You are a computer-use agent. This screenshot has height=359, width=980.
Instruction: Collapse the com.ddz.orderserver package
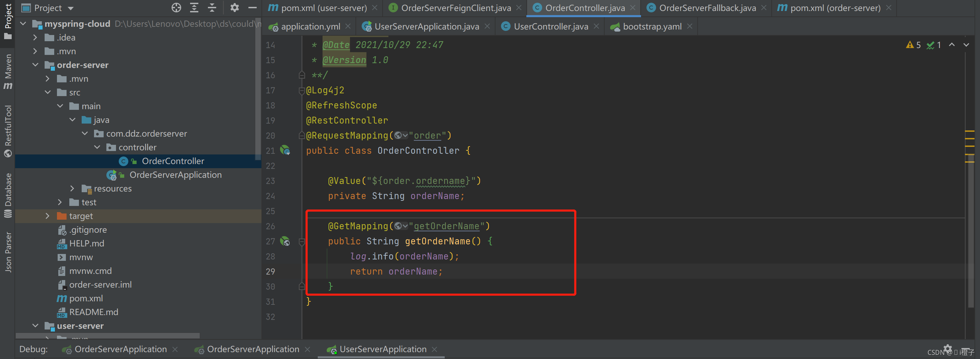[85, 133]
